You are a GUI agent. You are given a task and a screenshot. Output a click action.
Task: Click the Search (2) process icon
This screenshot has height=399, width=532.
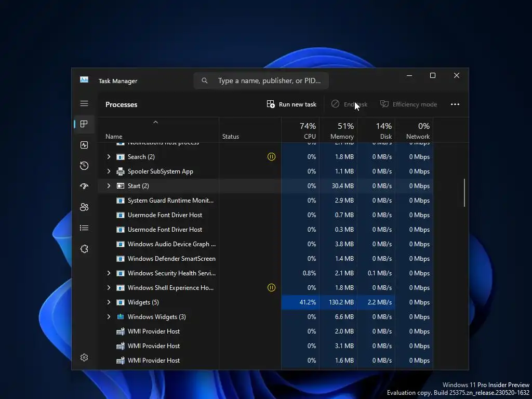point(121,157)
